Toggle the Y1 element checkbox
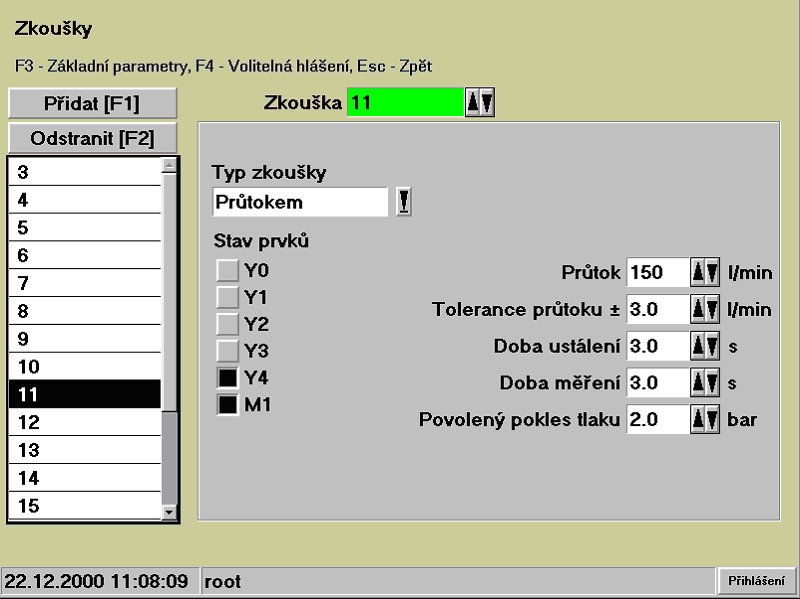This screenshot has width=800, height=599. click(x=228, y=297)
